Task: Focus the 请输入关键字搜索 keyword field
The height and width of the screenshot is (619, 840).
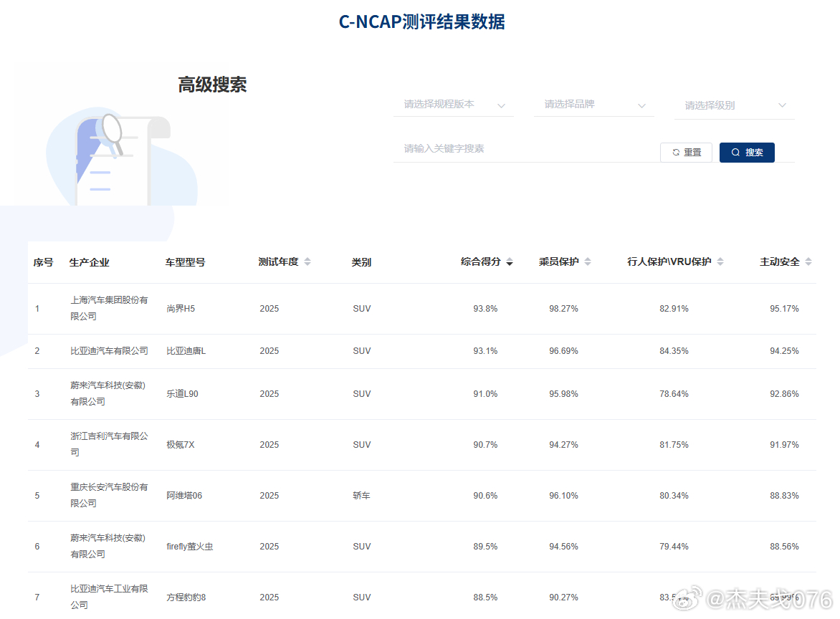Action: pyautogui.click(x=526, y=149)
